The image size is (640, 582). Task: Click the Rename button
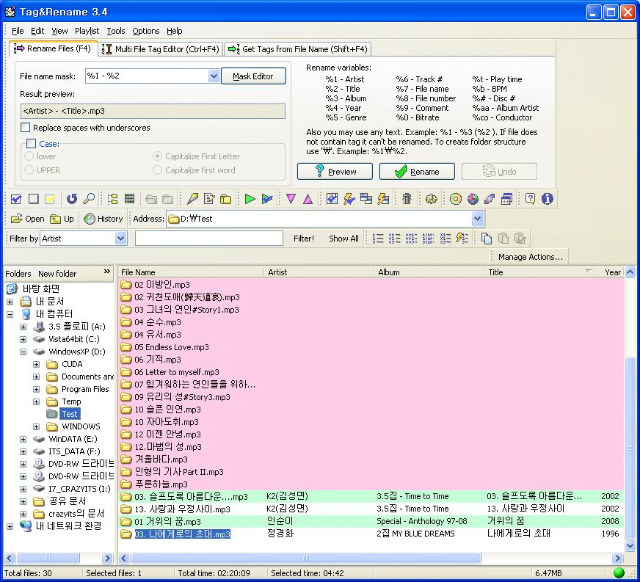(x=417, y=171)
